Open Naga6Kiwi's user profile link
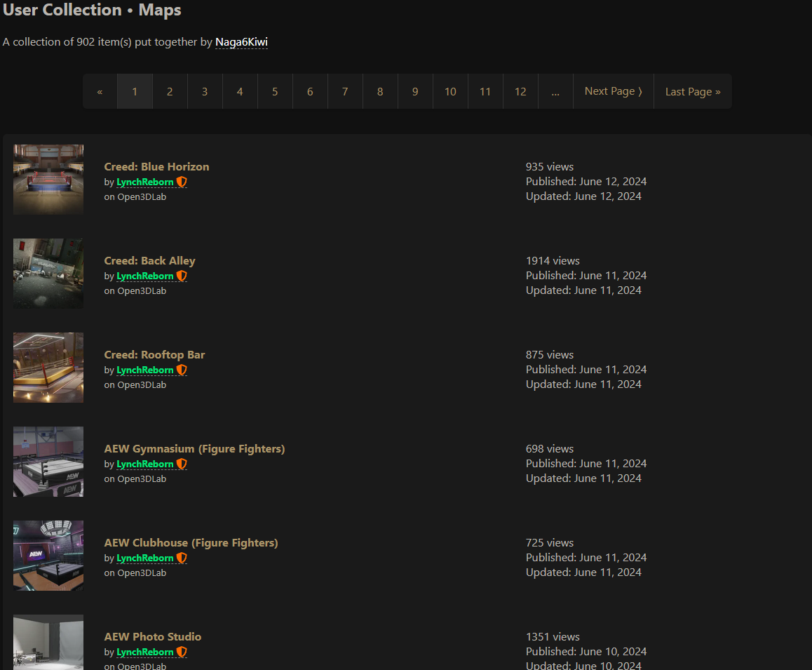Image resolution: width=812 pixels, height=670 pixels. (x=241, y=42)
